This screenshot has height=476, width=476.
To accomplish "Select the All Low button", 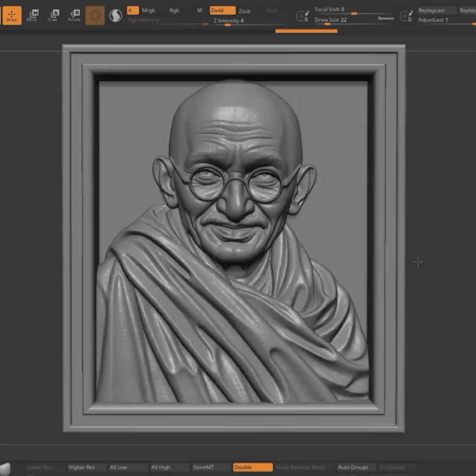I will click(x=128, y=467).
